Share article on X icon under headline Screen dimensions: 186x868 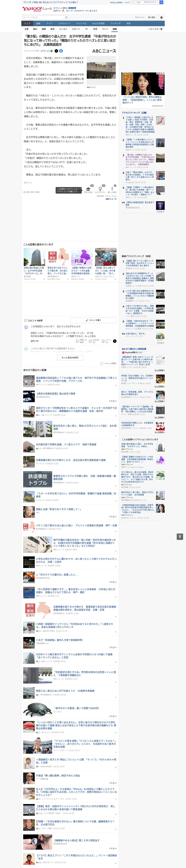[56, 51]
